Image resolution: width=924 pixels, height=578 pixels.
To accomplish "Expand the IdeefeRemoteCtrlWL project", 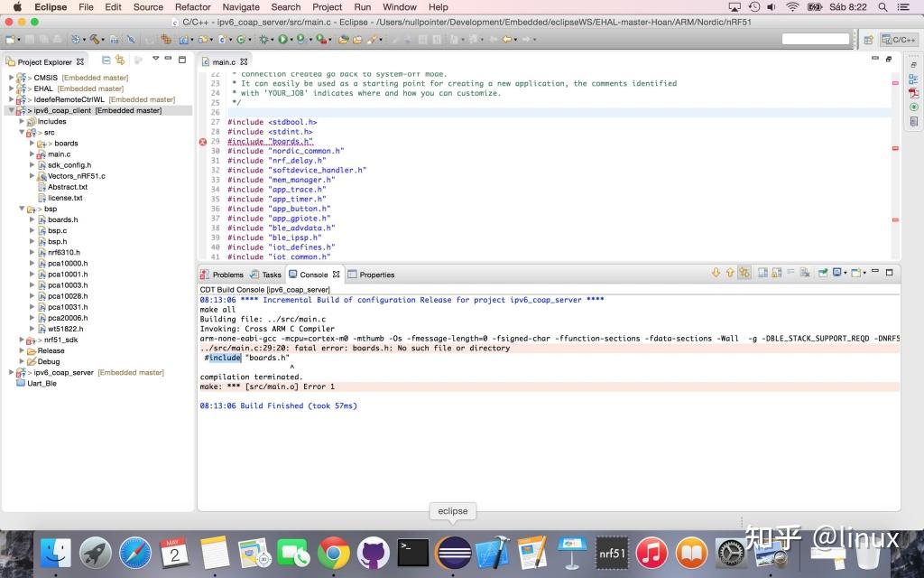I will click(11, 99).
